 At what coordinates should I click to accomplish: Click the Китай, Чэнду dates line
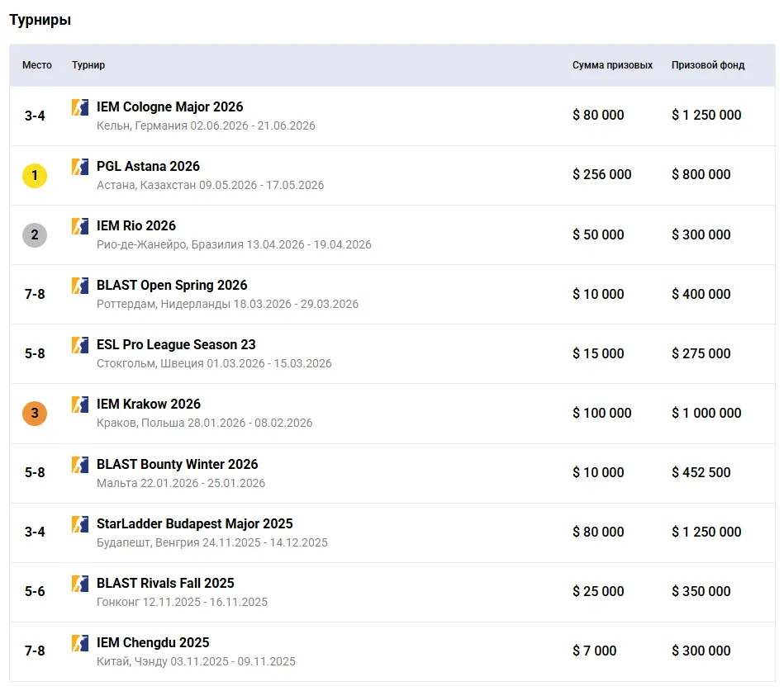coord(196,661)
